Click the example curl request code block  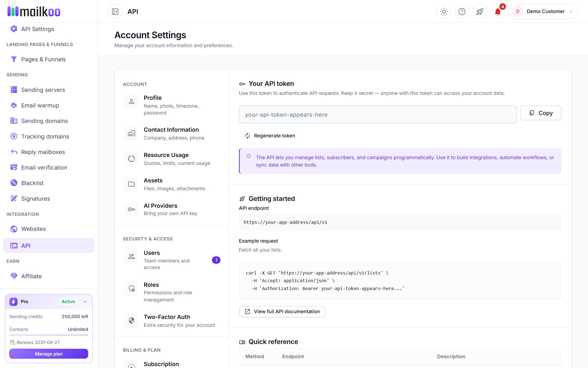400,280
